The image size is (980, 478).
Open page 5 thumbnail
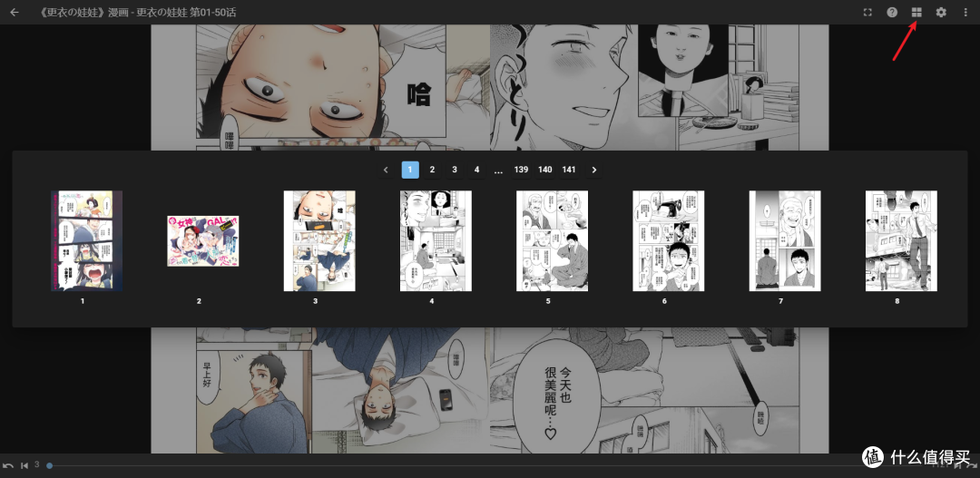click(552, 241)
